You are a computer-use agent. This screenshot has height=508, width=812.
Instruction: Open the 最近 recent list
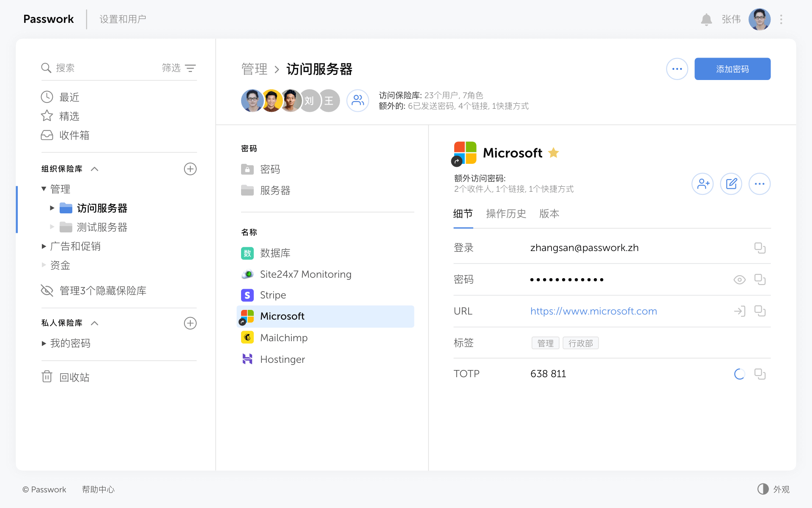click(60, 97)
